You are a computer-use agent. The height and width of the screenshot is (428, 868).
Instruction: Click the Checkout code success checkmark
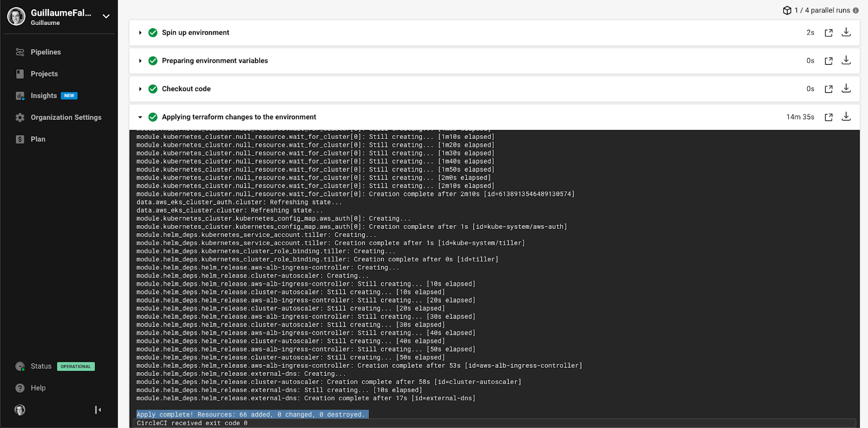tap(153, 89)
